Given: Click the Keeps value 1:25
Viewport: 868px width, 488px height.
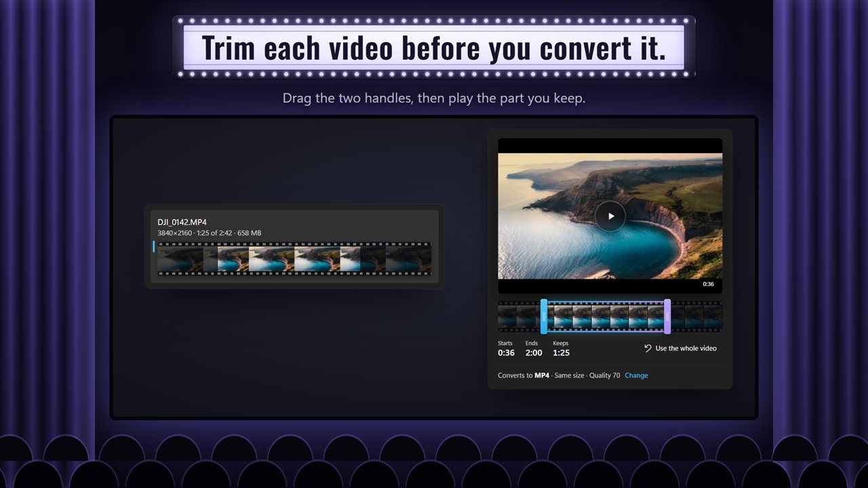Looking at the screenshot, I should 561,353.
